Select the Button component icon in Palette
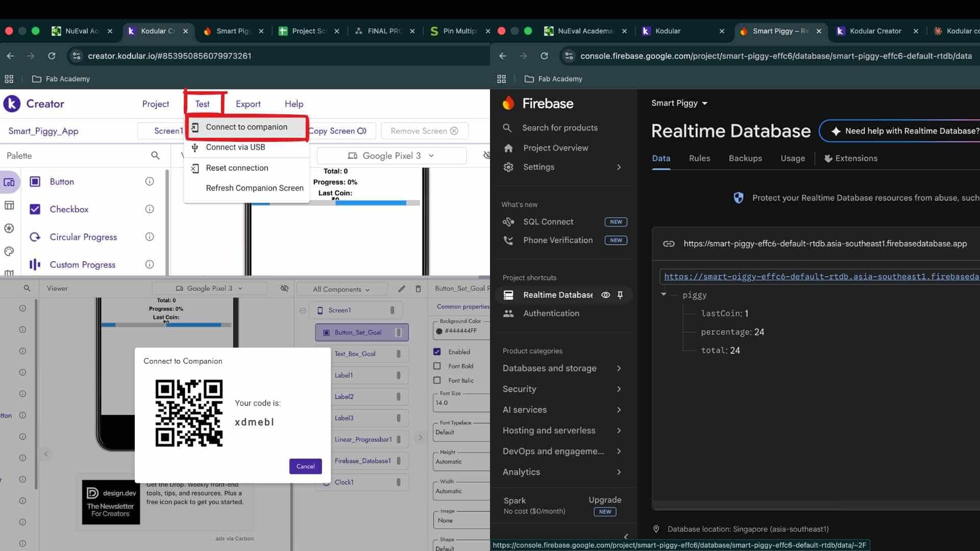Screen dimensions: 980x551 35,182
